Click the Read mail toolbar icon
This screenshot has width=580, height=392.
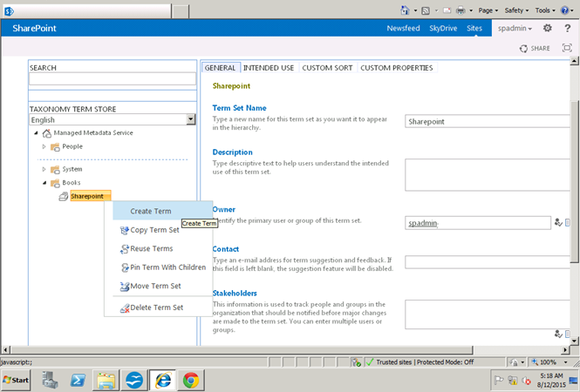[x=447, y=10]
